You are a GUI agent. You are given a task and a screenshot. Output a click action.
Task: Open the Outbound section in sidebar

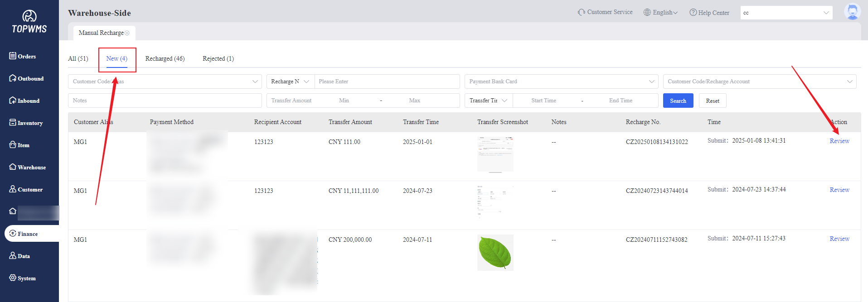pos(13,78)
